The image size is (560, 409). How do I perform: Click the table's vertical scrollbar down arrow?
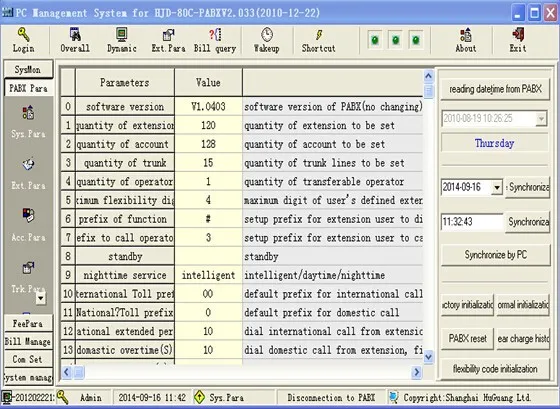tap(429, 356)
